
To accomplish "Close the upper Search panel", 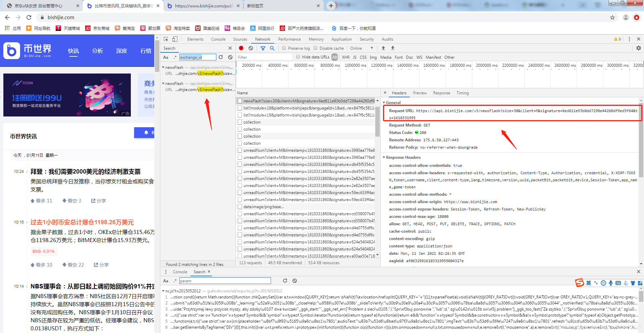I will [x=230, y=48].
